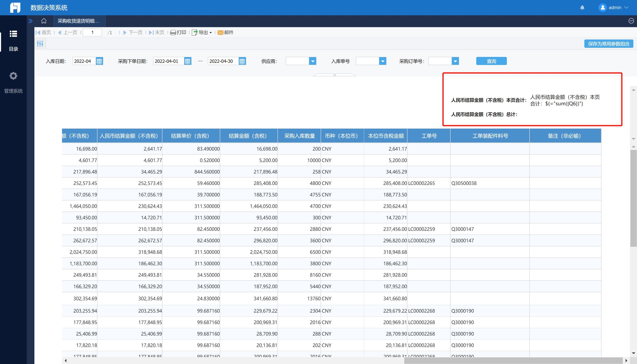Viewport: 637px width, 364px height.
Task: Open calendar picker for 入库日期
Action: click(99, 61)
